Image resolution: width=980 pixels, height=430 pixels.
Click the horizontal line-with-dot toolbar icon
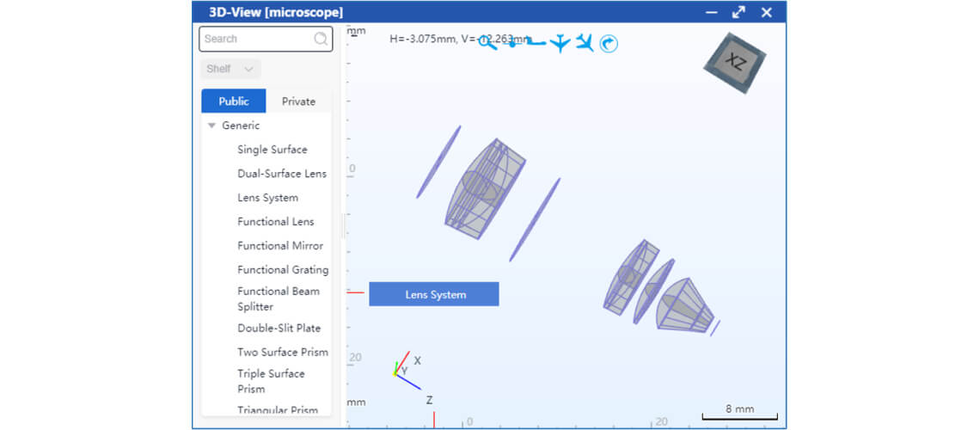pos(512,43)
